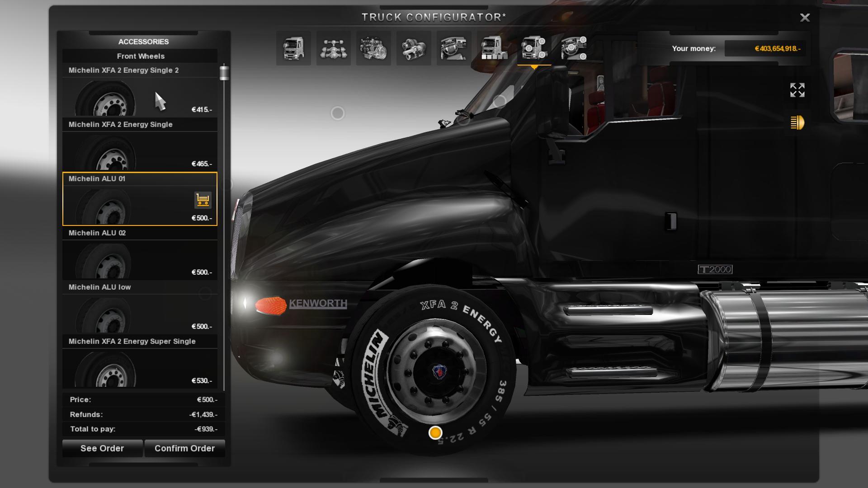
Task: Select the transmission upgrade category
Action: click(x=414, y=48)
